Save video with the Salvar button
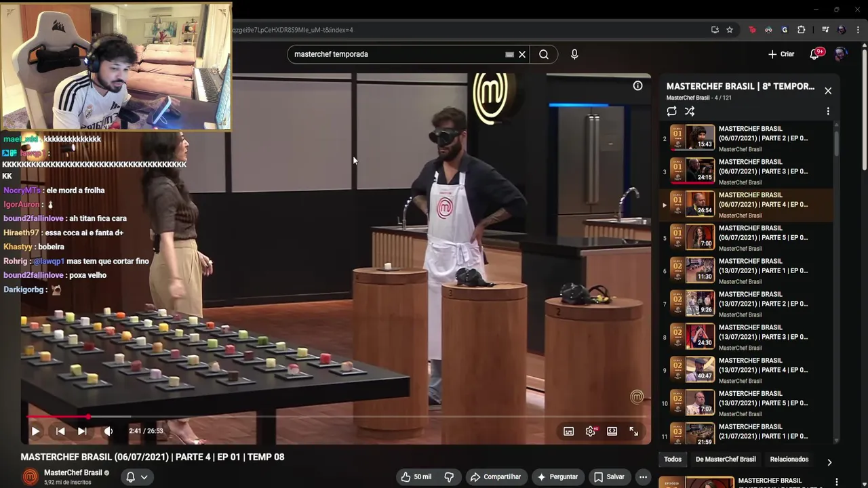The height and width of the screenshot is (488, 868). tap(609, 477)
